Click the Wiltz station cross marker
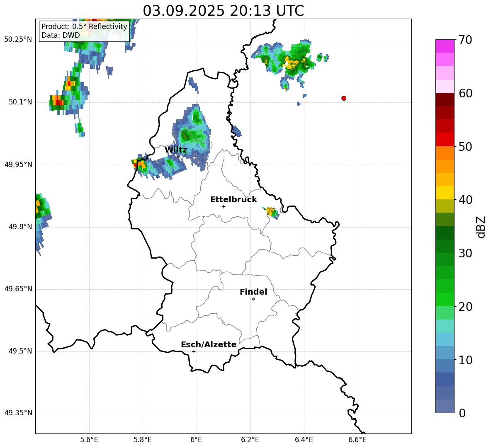Image resolution: width=491 pixels, height=448 pixels. pos(178,157)
